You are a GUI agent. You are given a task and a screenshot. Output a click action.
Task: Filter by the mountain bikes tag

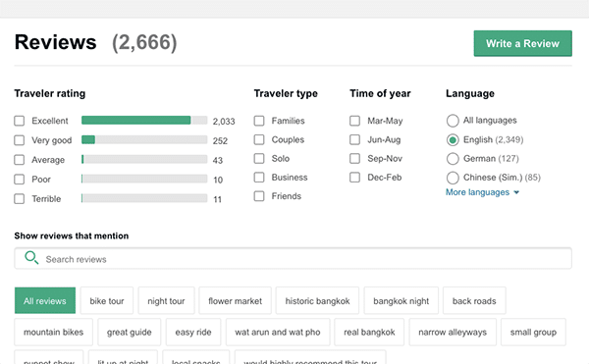53,332
